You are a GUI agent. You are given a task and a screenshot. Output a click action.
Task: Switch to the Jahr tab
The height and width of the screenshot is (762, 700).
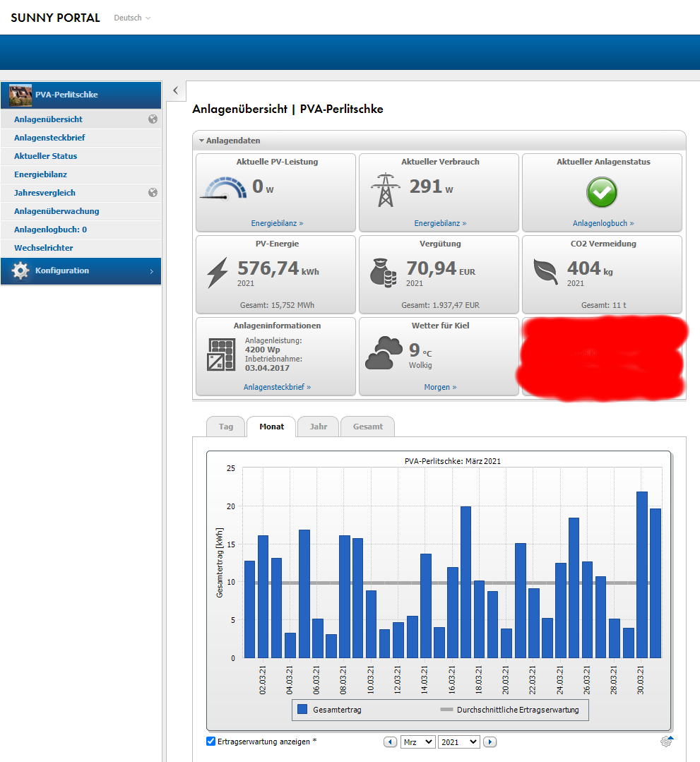point(318,427)
